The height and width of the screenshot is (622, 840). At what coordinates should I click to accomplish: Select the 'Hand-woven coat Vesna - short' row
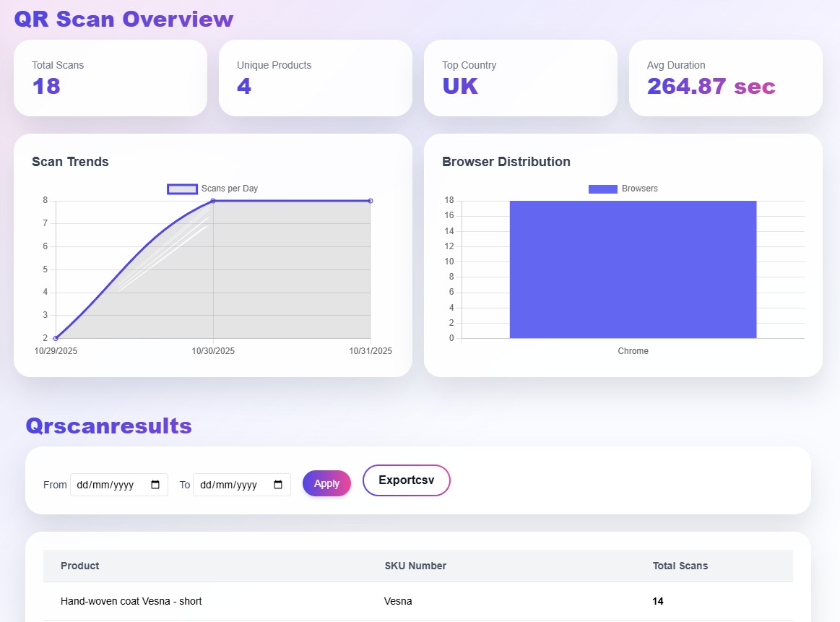[289, 601]
